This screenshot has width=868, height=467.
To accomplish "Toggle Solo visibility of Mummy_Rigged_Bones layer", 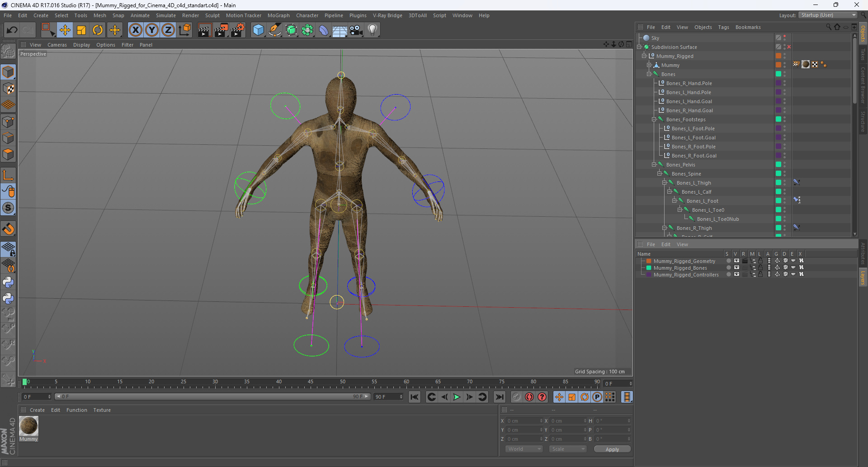I will (x=728, y=268).
